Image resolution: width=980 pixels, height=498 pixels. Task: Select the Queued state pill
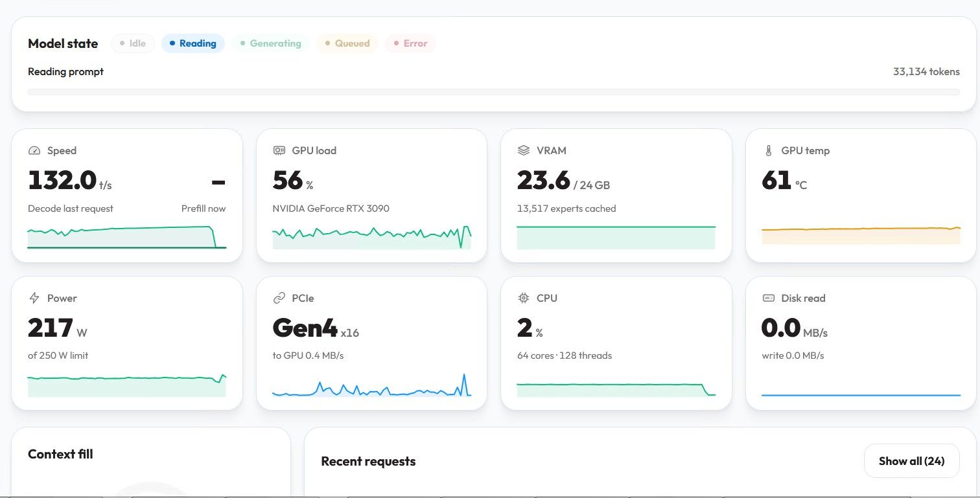(347, 43)
